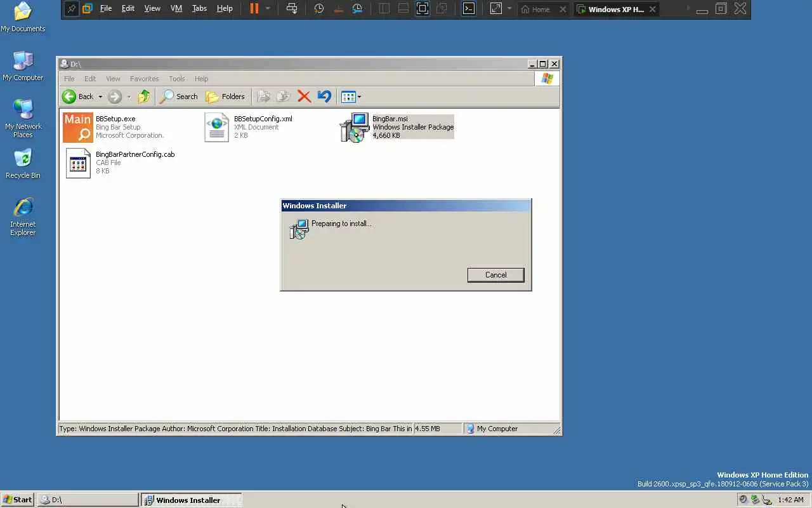Enter full screen mode via VMware toolbar icon

coord(422,9)
